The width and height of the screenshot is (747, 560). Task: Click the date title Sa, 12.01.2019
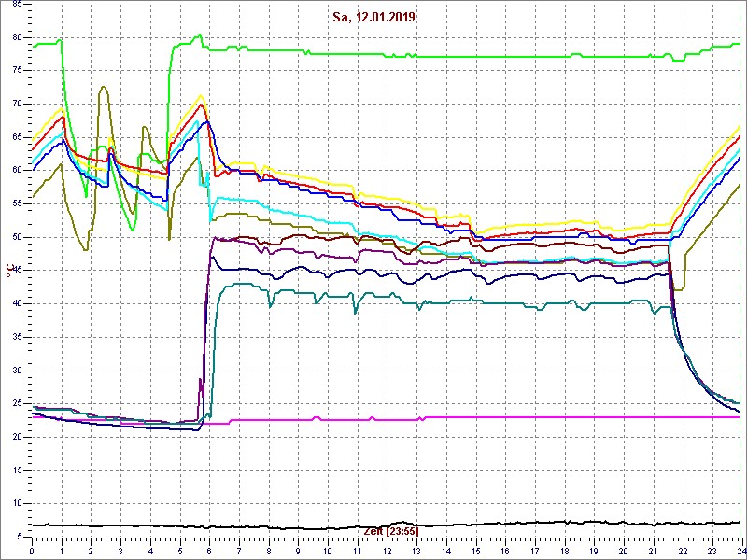pos(373,17)
